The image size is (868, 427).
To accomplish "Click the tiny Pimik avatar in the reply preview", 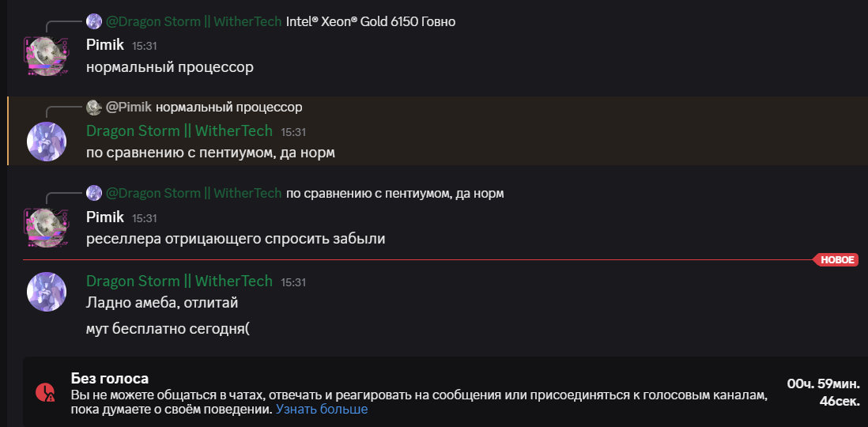I will point(94,107).
